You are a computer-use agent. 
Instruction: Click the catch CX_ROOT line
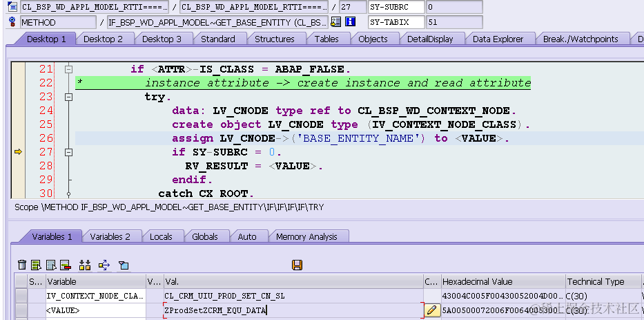click(x=206, y=194)
